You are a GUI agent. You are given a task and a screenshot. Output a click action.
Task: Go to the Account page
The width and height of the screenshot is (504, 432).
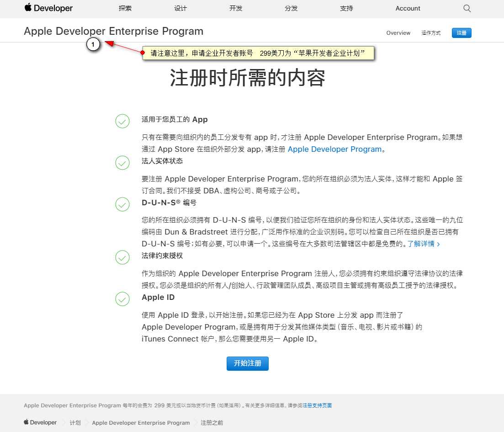(x=408, y=8)
